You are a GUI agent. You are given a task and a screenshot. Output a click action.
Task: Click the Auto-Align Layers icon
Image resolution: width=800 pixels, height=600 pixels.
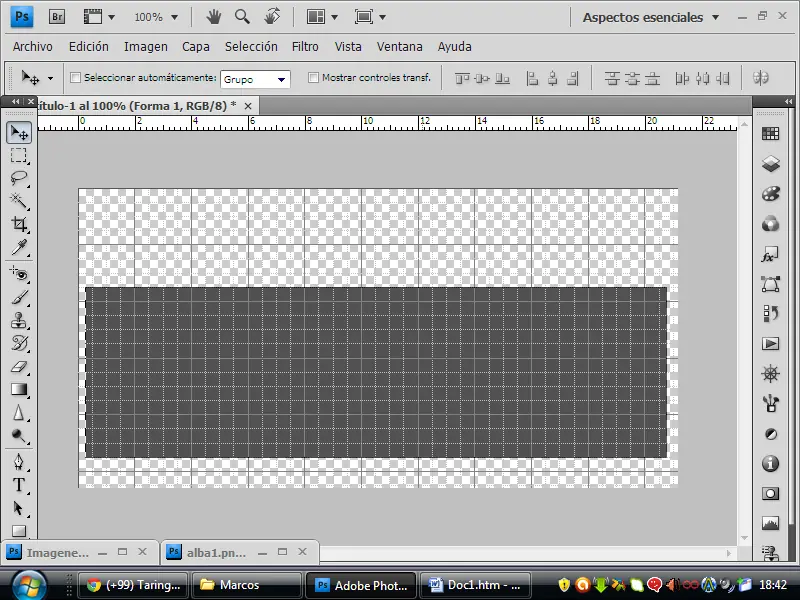point(761,78)
